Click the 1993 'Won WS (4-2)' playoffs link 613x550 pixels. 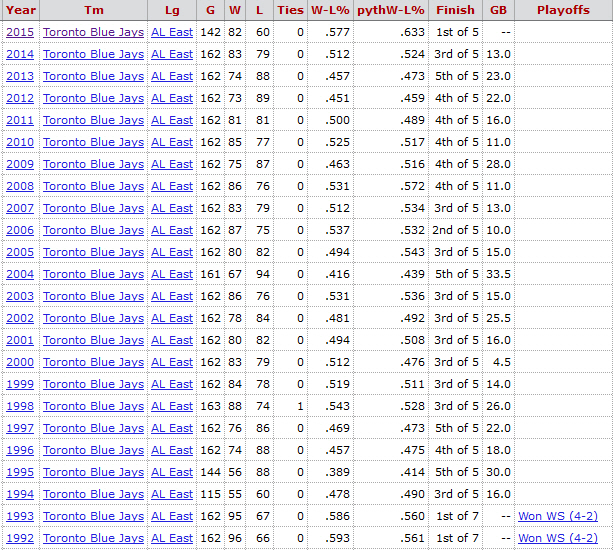coord(556,516)
